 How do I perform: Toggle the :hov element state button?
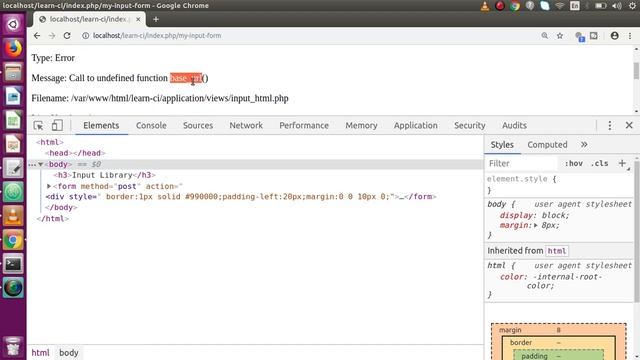pyautogui.click(x=574, y=164)
